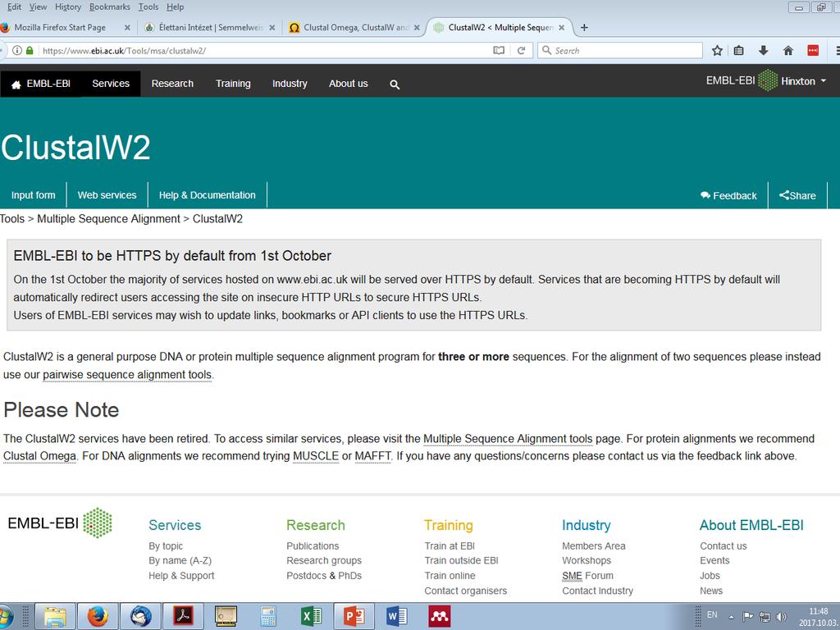Click the volume speaker tray icon
The height and width of the screenshot is (630, 840).
[x=782, y=617]
